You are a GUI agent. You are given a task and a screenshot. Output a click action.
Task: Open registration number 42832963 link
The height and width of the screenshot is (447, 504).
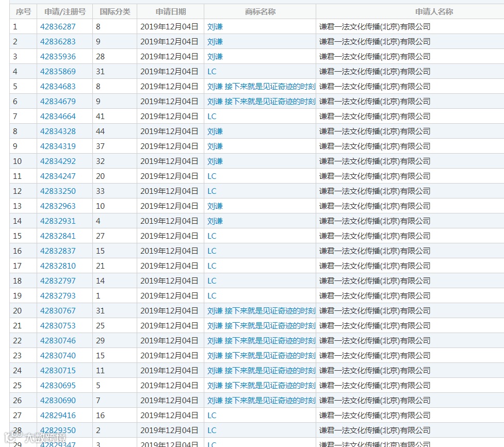coord(58,206)
